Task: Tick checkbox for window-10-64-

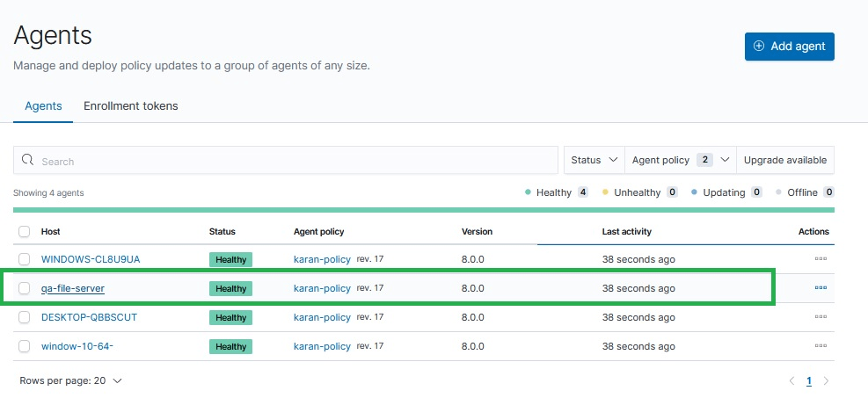Action: pyautogui.click(x=24, y=346)
